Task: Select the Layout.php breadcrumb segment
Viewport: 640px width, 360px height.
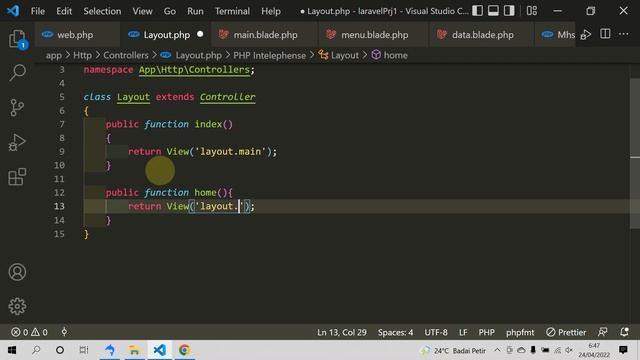Action: coord(198,55)
